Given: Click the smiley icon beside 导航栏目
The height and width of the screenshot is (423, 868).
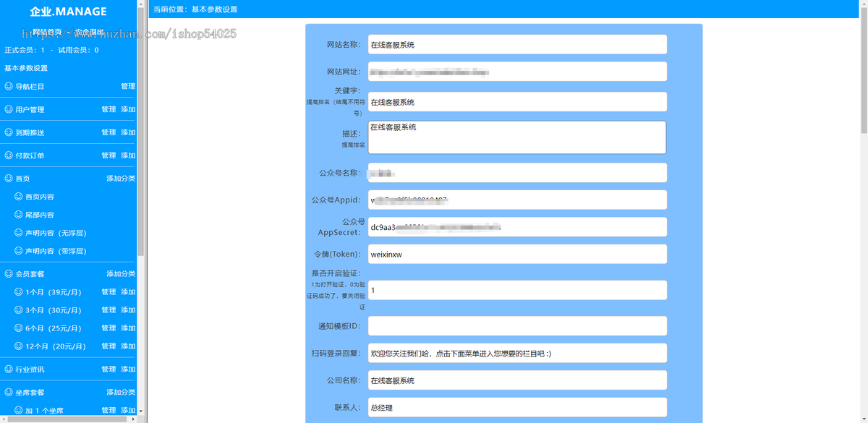Looking at the screenshot, I should [x=9, y=86].
